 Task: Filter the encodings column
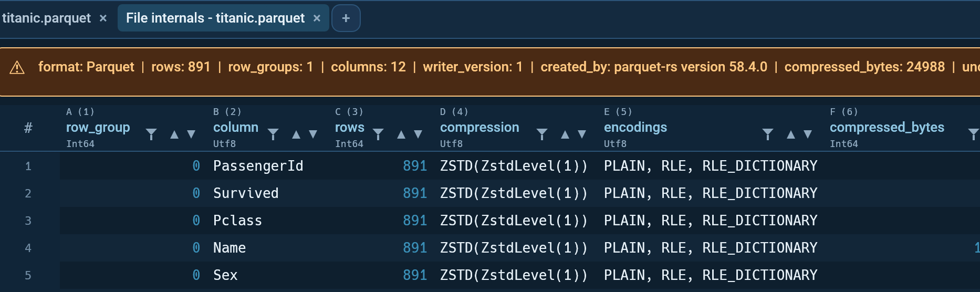pos(768,134)
